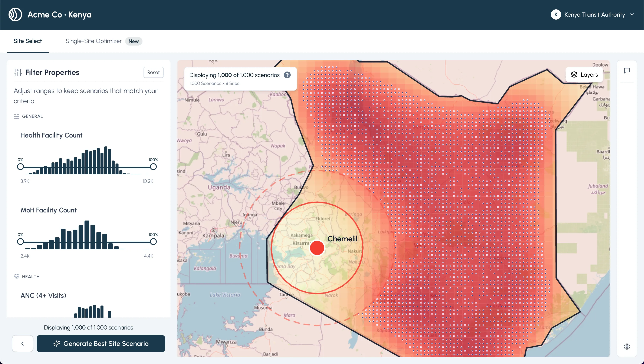Open the comment panel on the right edge

click(627, 71)
